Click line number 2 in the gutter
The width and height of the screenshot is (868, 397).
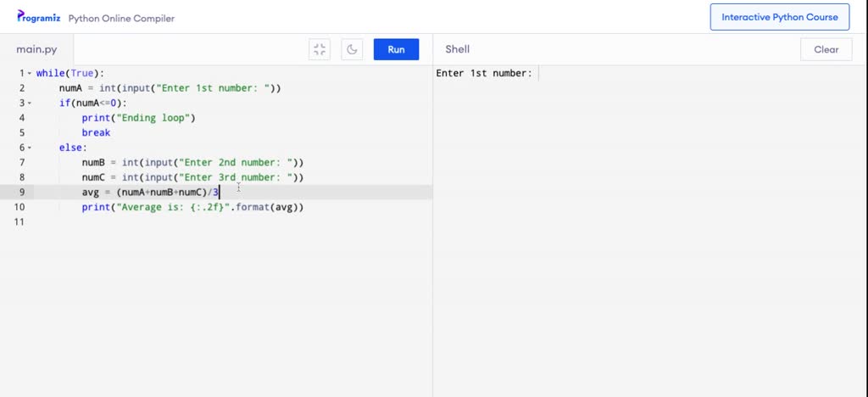click(21, 88)
